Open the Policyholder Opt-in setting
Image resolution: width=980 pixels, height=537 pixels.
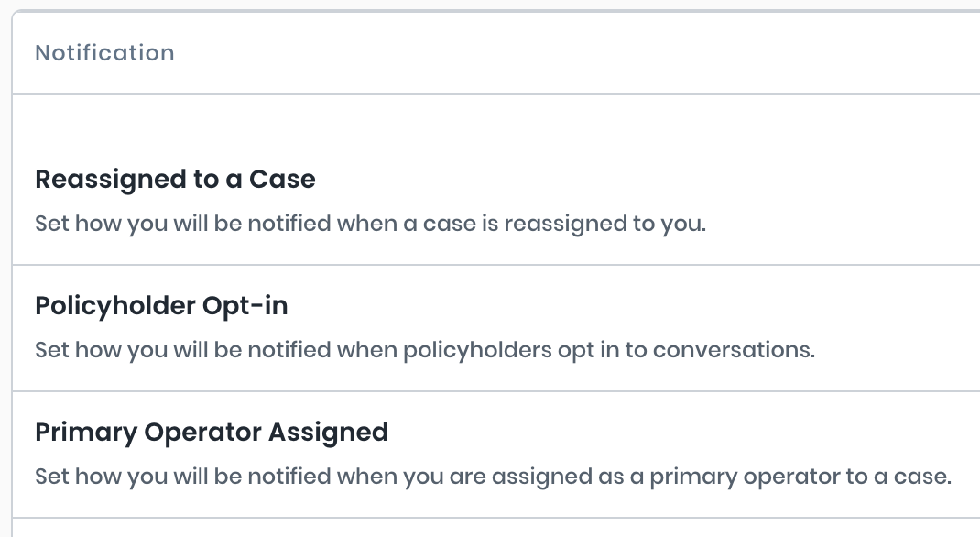pyautogui.click(x=161, y=306)
